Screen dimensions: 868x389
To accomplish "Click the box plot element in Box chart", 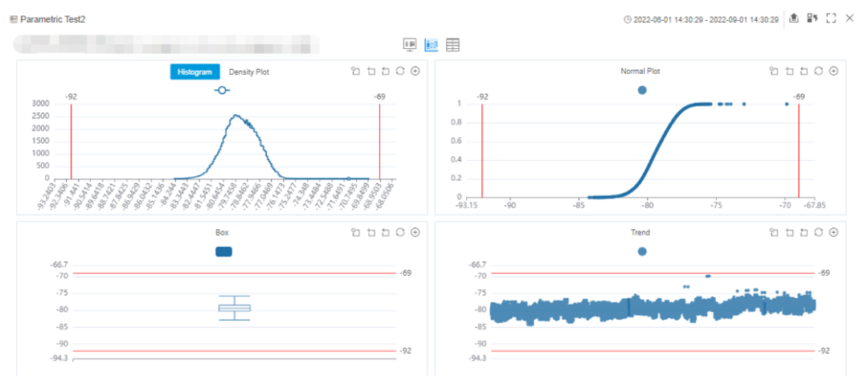I will point(235,308).
